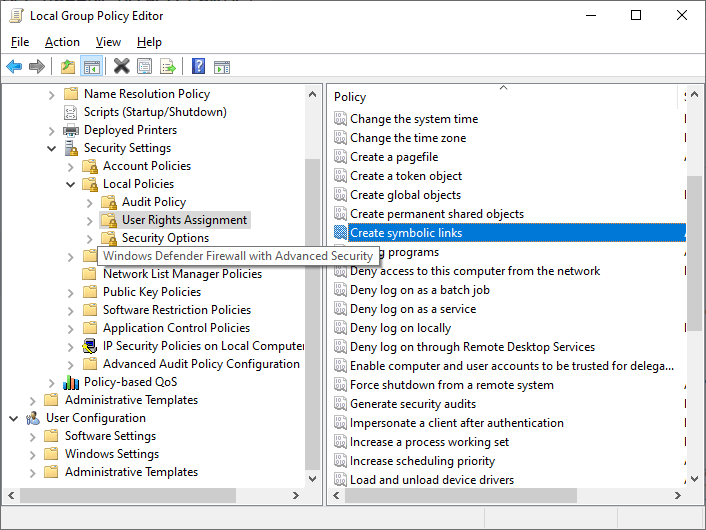This screenshot has width=706, height=530.
Task: Collapse the Local Policies node
Action: [71, 184]
